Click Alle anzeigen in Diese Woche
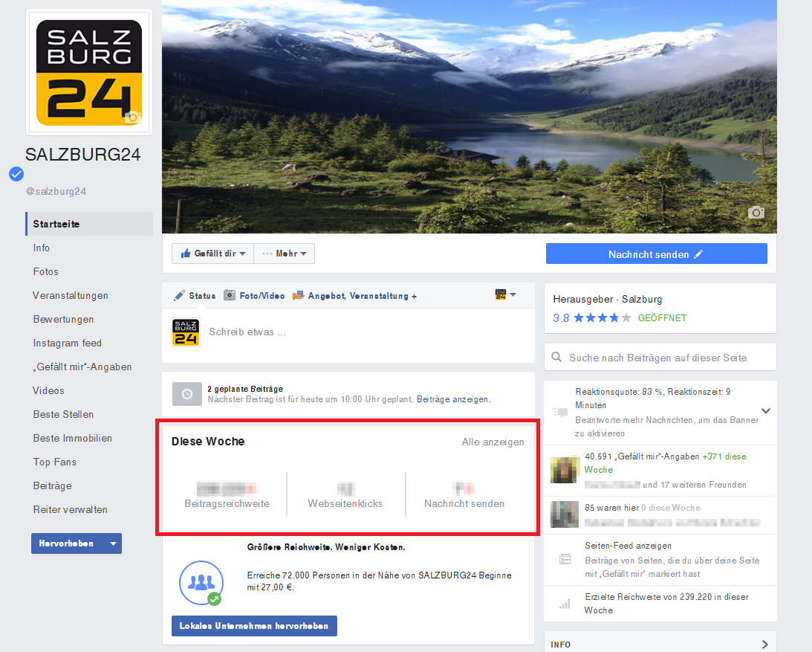 click(x=493, y=442)
